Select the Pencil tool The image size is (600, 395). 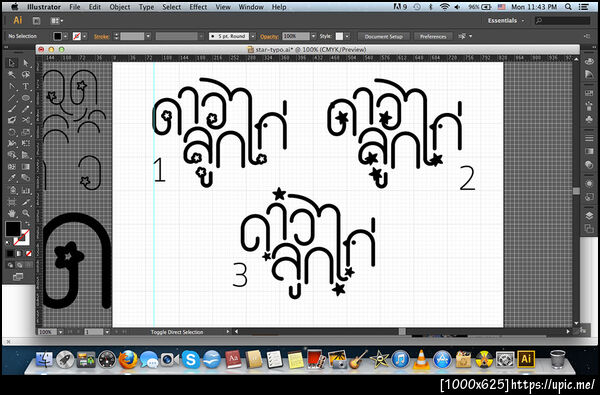tap(26, 109)
